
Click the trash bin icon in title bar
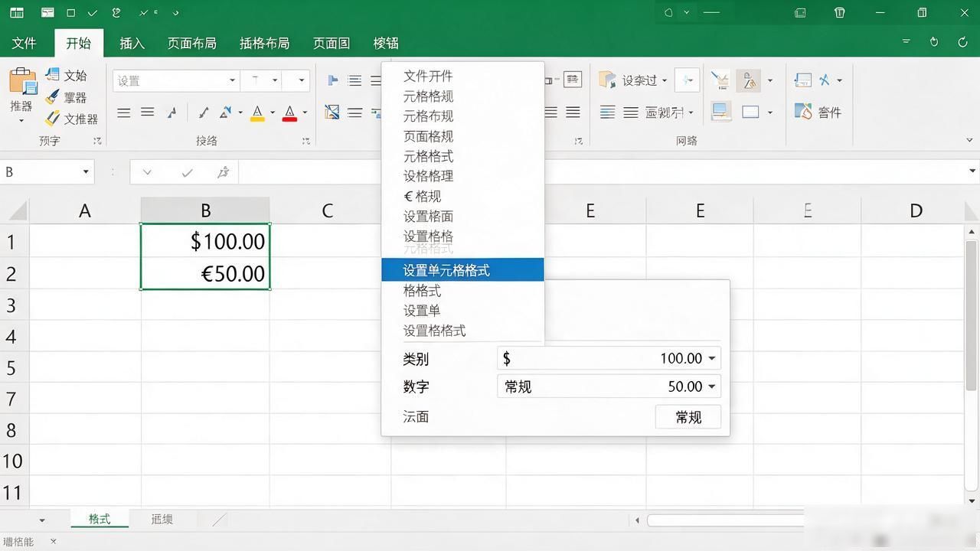pos(840,13)
